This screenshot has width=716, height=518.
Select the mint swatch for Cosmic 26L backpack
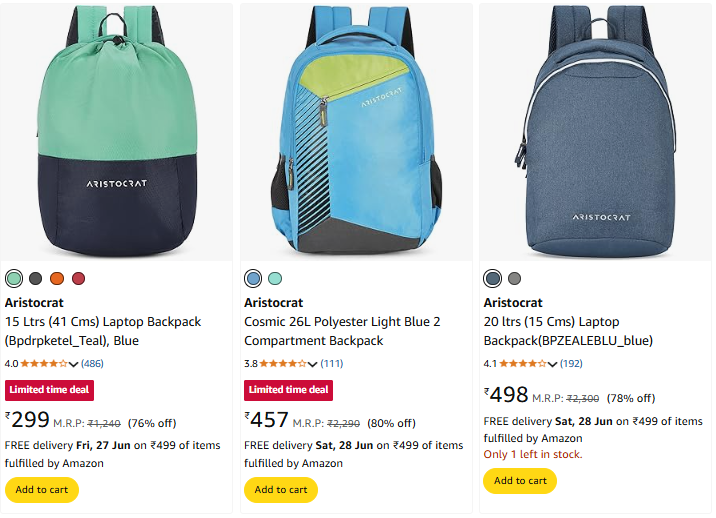click(x=275, y=278)
